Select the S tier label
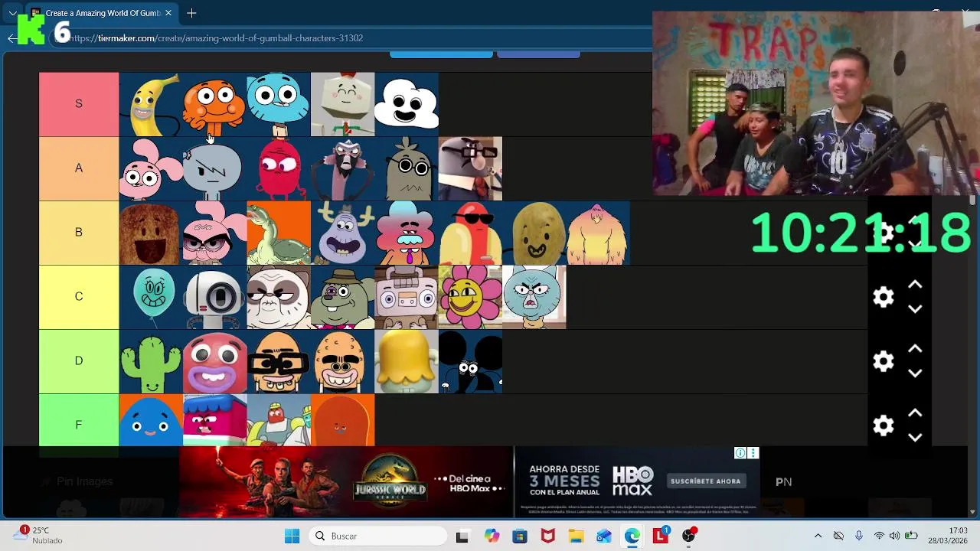The height and width of the screenshot is (551, 980). click(79, 104)
